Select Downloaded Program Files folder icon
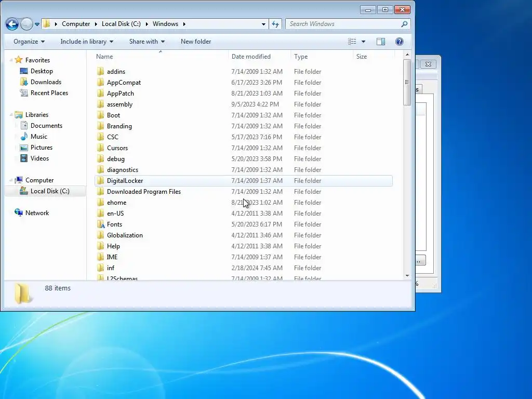The height and width of the screenshot is (399, 532). click(x=100, y=191)
